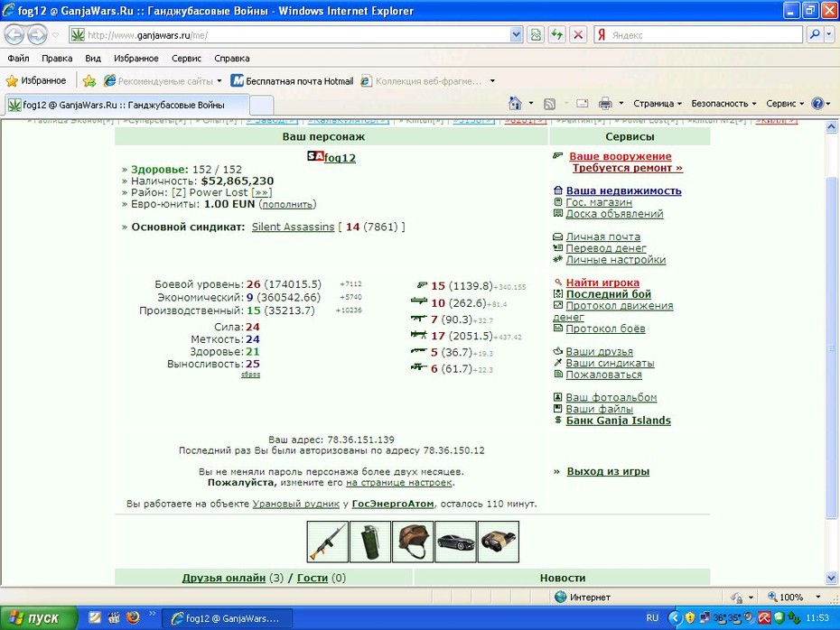Expand the Рекомендуемые сайты favorites dropdown
This screenshot has width=840, height=630.
[x=219, y=81]
